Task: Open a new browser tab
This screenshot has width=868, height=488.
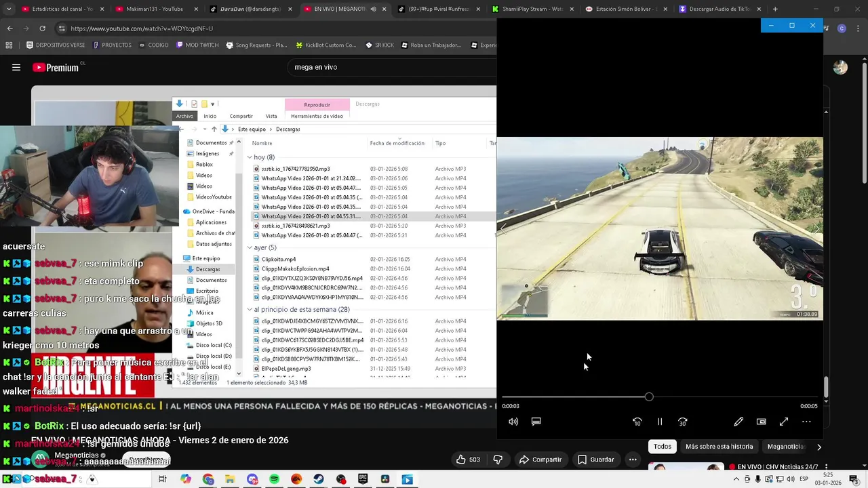Action: click(775, 9)
